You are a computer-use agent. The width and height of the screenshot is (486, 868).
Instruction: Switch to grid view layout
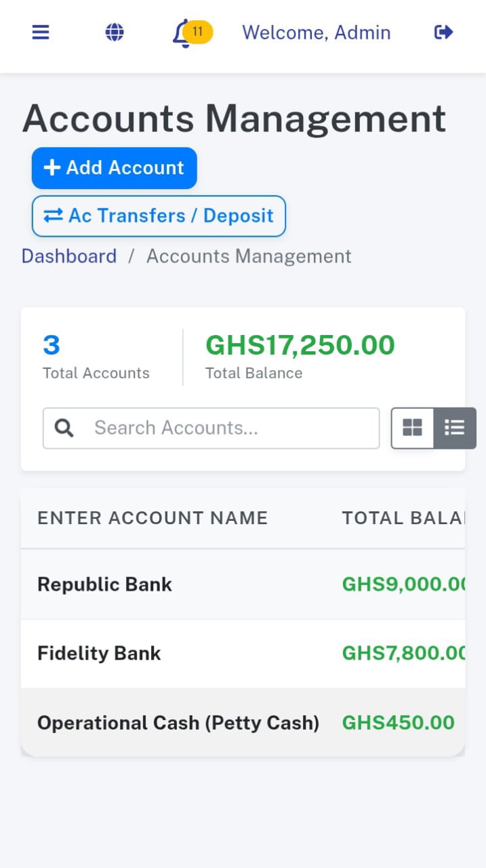412,428
